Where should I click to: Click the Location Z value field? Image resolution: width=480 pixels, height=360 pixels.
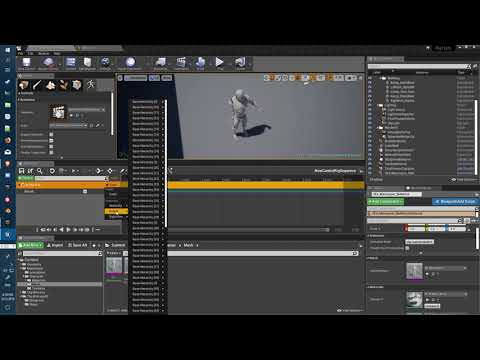coord(457,229)
